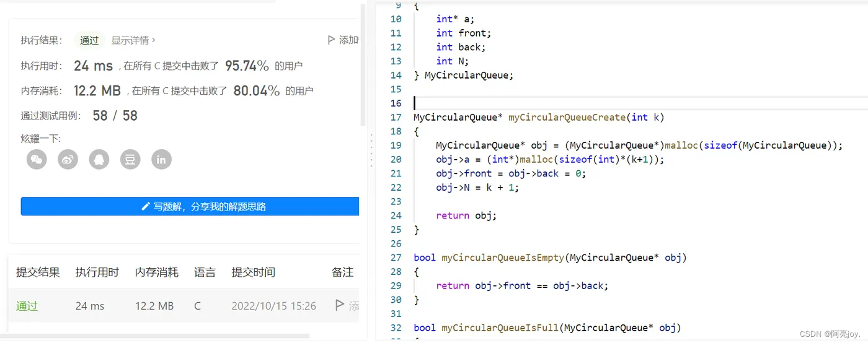The image size is (868, 343).
Task: Click the 'return obj;' statement
Action: [466, 215]
